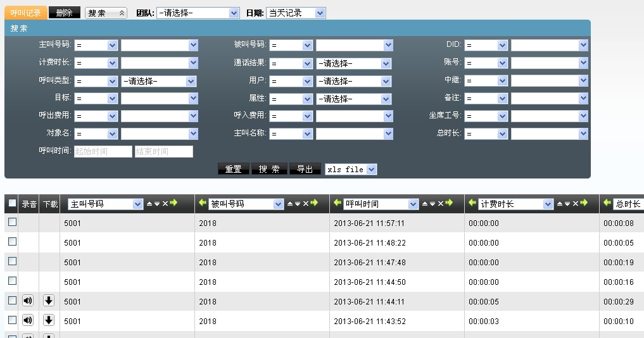Viewport: 644px width, 338px height.
Task: Move 呼叫时间 column left with green arrow
Action: 338,203
